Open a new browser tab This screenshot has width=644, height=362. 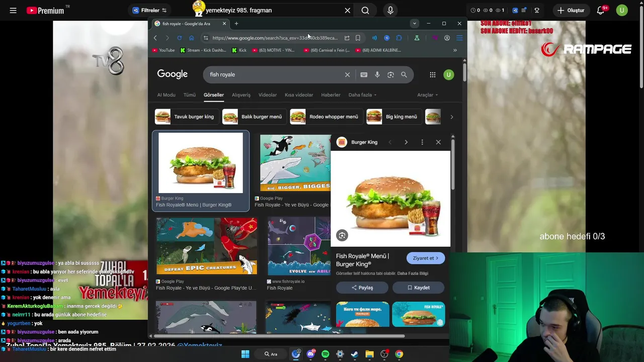point(236,23)
